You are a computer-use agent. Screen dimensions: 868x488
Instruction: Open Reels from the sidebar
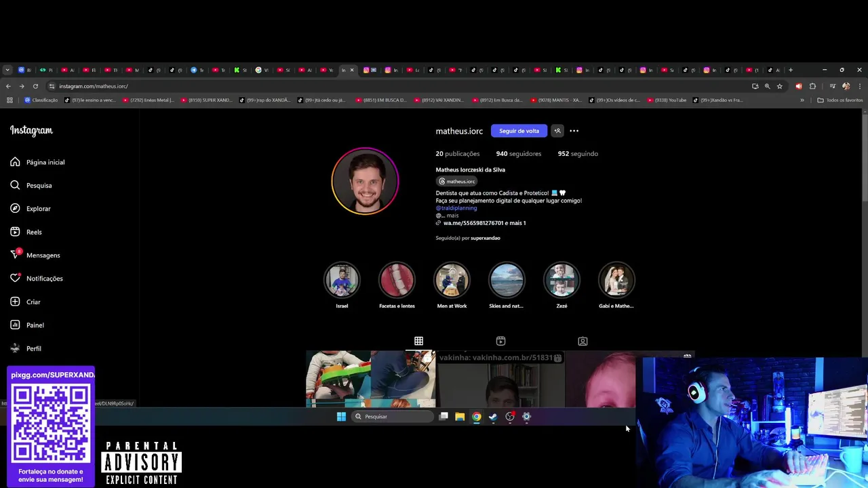coord(26,232)
